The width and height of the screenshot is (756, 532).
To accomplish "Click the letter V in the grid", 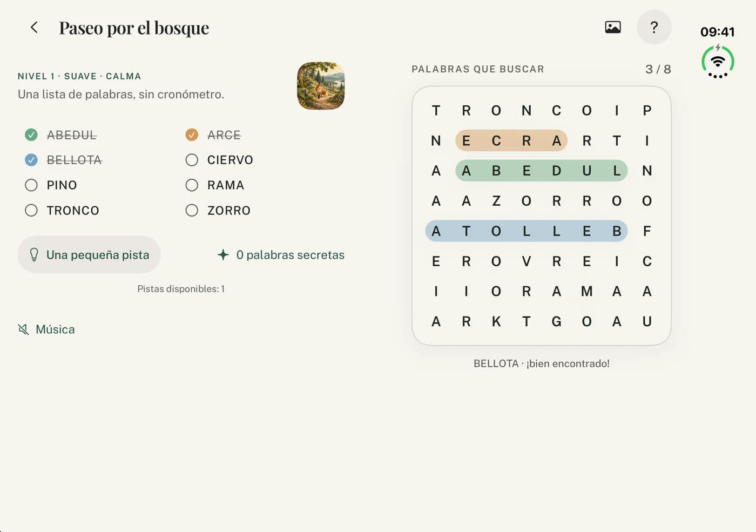I will pyautogui.click(x=526, y=261).
